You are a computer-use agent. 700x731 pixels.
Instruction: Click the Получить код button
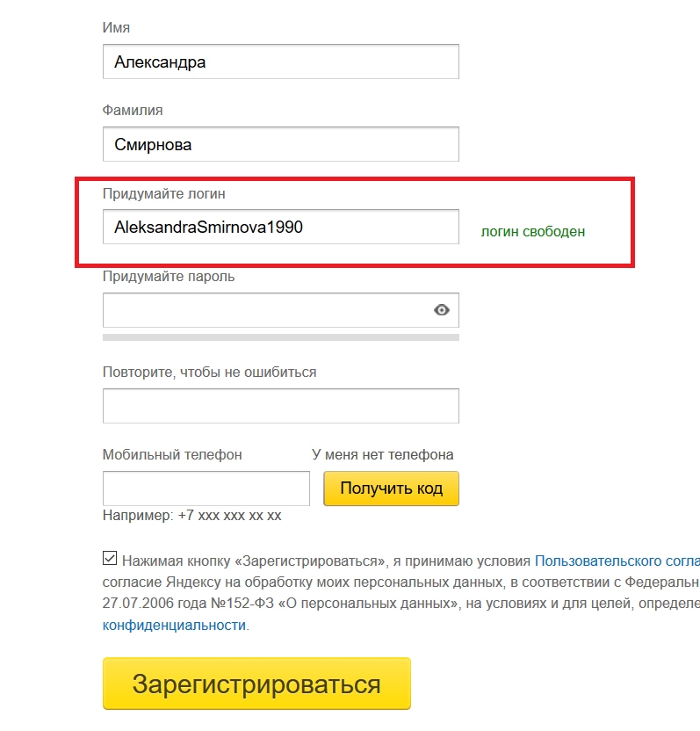pos(392,489)
